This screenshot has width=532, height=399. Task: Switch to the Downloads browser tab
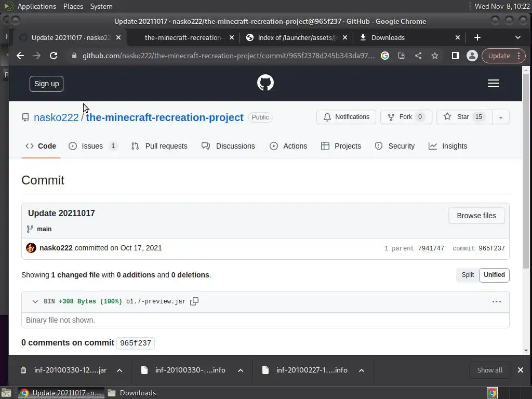click(410, 37)
